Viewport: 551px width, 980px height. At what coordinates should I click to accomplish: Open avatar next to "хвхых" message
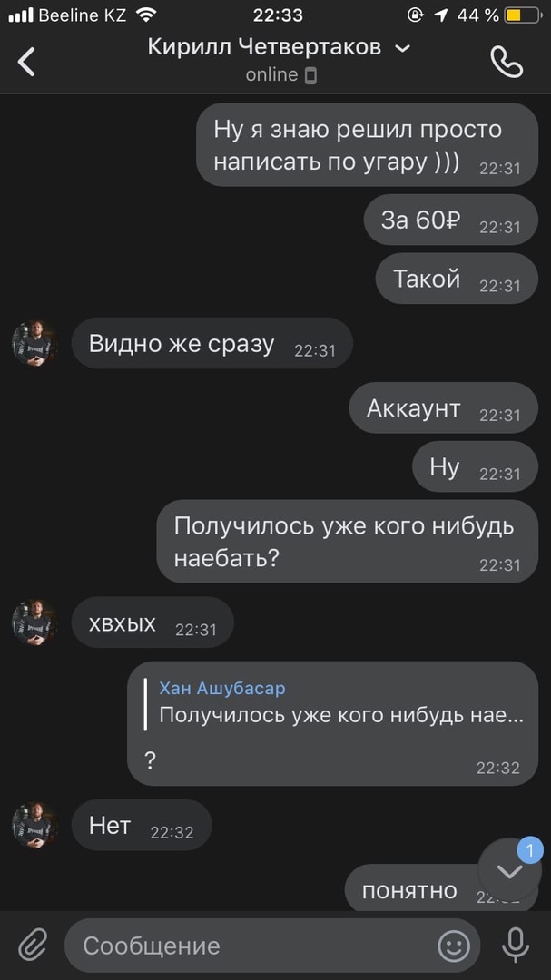point(35,622)
